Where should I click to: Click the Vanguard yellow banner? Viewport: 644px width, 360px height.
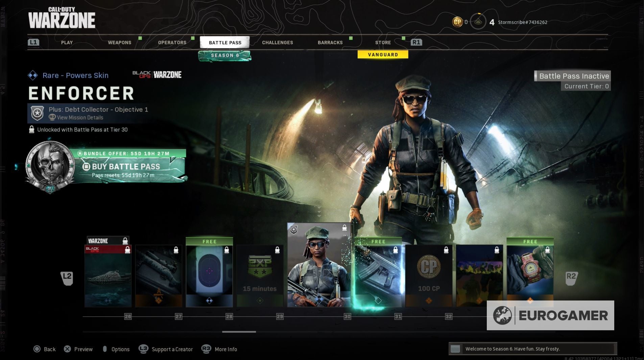[383, 54]
